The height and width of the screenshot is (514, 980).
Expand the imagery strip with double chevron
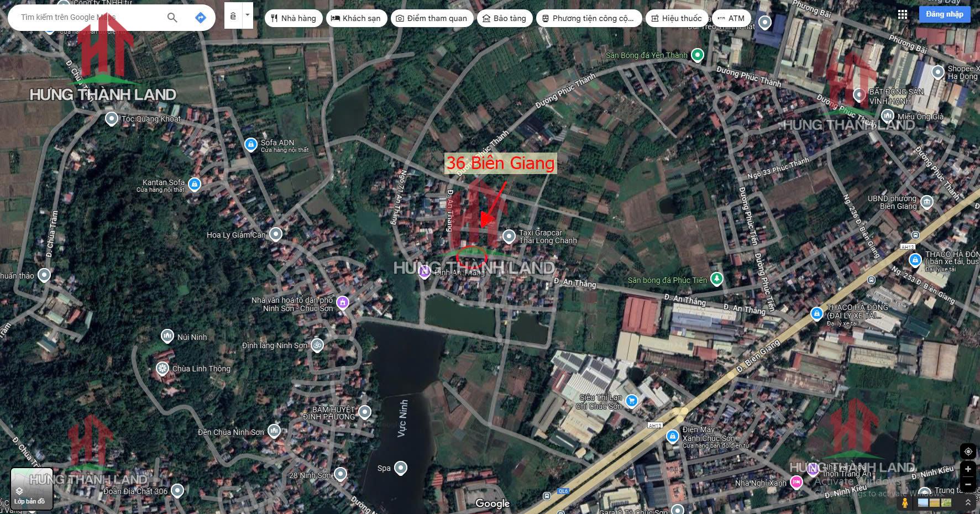pyautogui.click(x=968, y=502)
